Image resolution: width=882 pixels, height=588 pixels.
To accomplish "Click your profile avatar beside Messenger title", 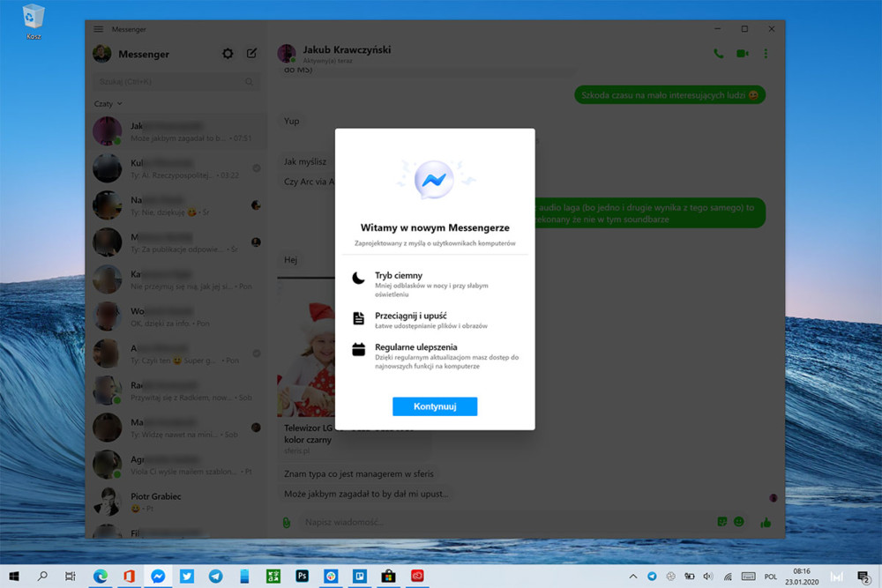I will pyautogui.click(x=101, y=54).
